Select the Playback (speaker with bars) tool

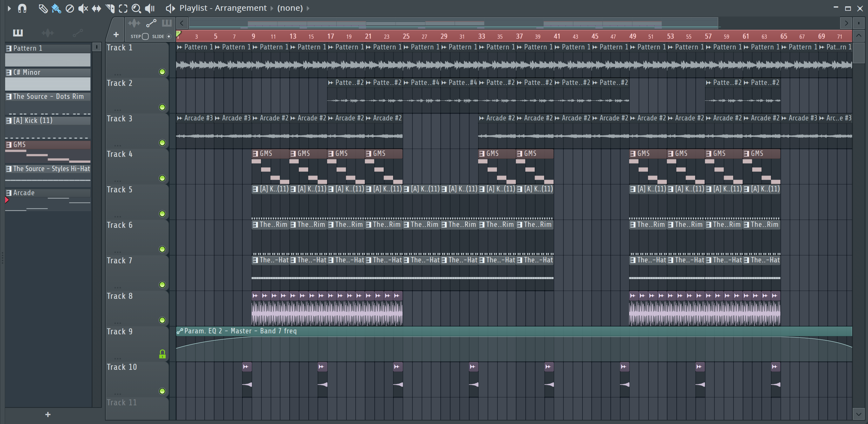[x=149, y=9]
